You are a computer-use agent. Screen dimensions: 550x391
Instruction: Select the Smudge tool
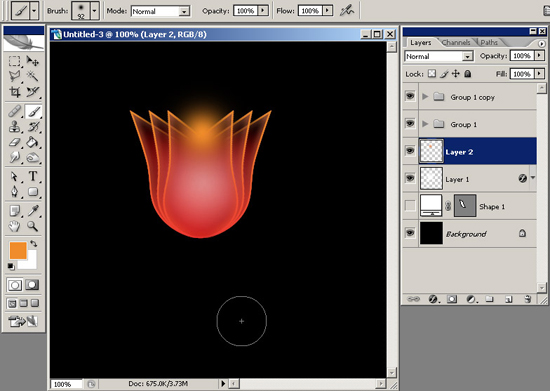pos(14,157)
